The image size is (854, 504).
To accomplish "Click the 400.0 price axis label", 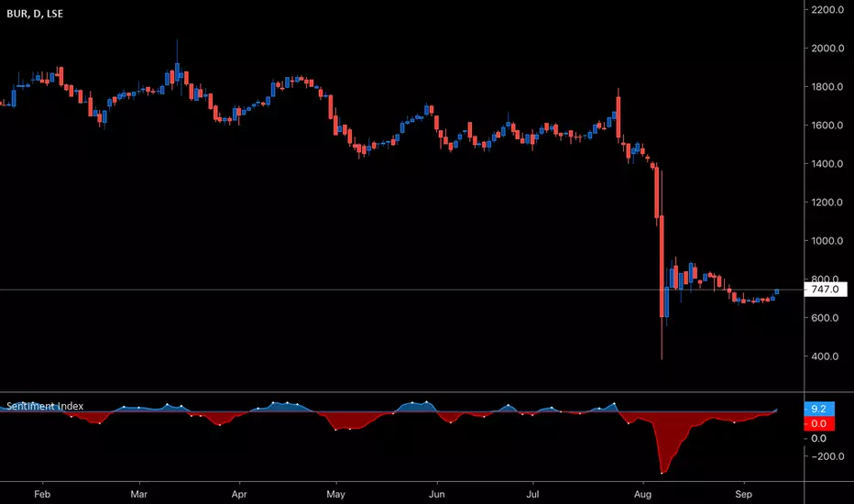I will click(x=825, y=356).
